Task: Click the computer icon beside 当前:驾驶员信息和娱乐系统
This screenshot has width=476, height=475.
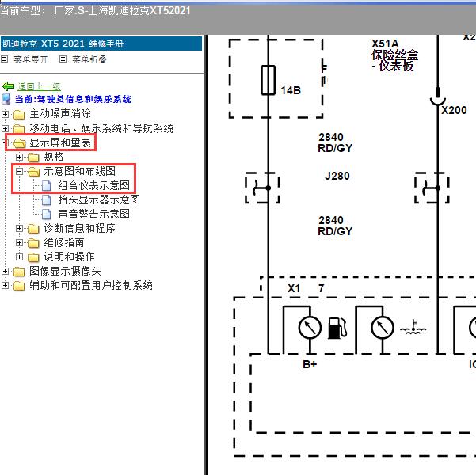Action: (x=6, y=99)
